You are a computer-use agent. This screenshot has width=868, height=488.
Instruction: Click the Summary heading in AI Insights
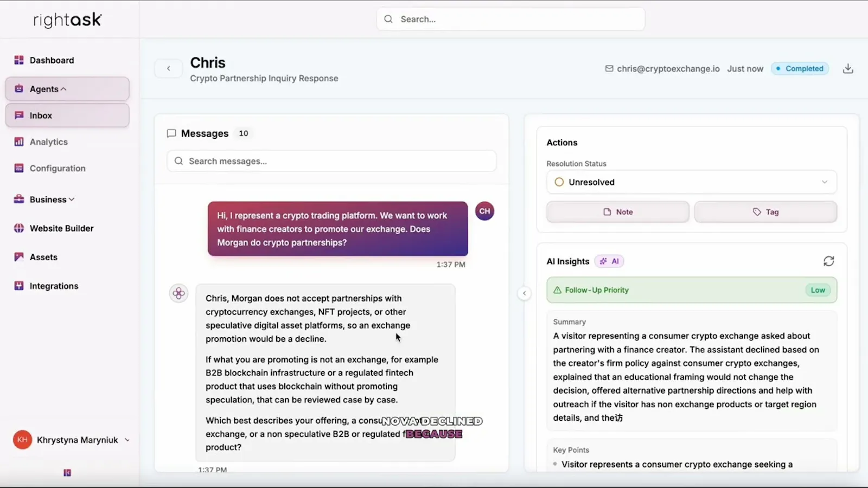[x=570, y=322]
